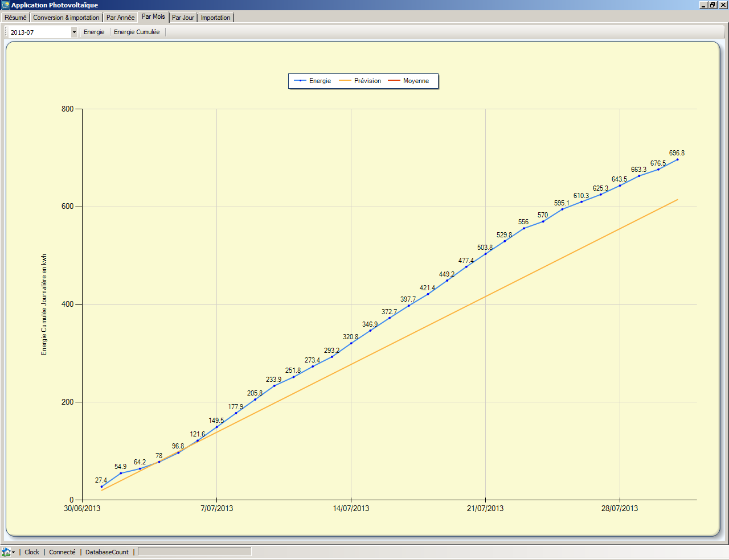Open the month selector dropdown arrow

click(74, 32)
